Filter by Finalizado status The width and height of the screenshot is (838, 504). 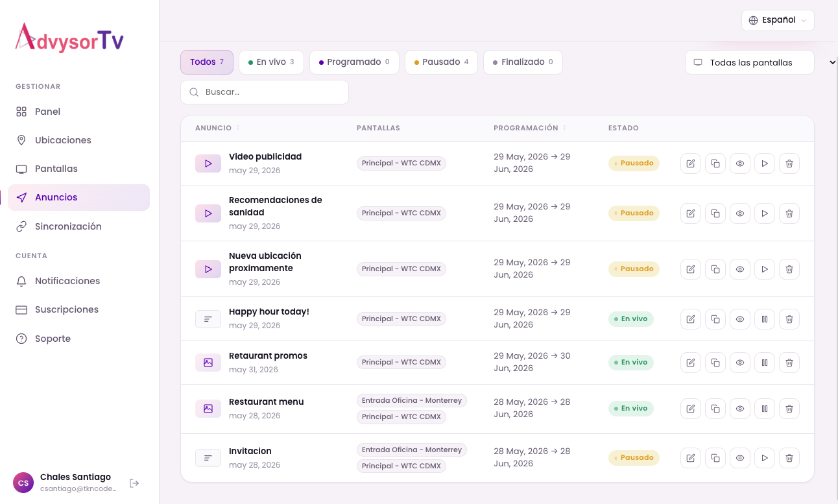tap(523, 62)
